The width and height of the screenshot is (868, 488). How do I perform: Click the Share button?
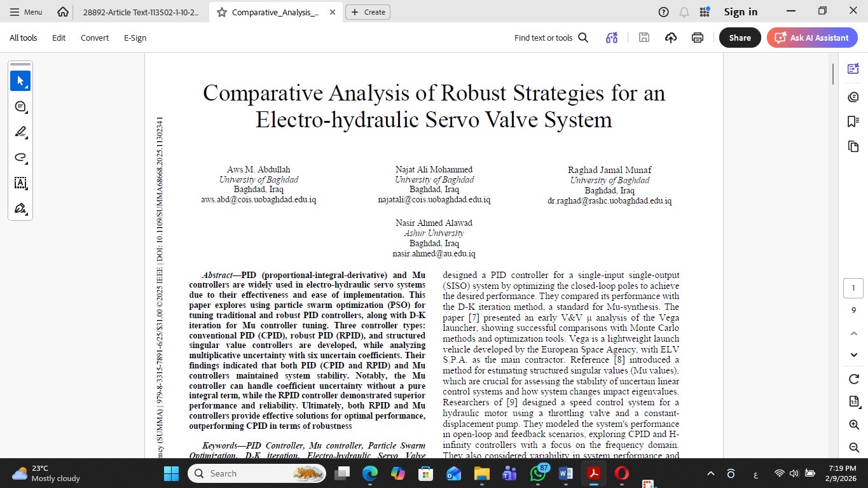click(740, 38)
